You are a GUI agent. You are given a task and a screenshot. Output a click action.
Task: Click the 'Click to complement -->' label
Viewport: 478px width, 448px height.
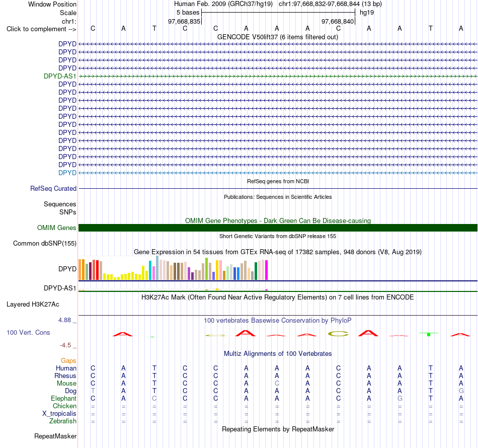coord(41,29)
